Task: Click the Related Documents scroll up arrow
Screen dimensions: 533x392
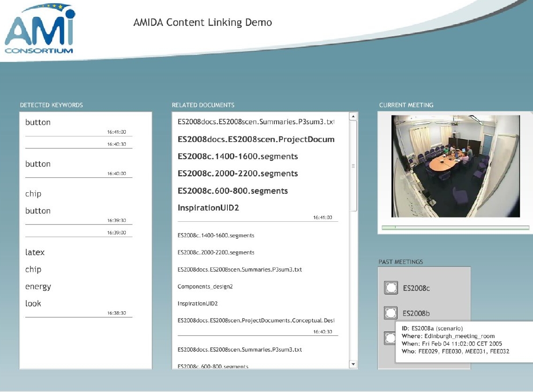Action: point(353,116)
